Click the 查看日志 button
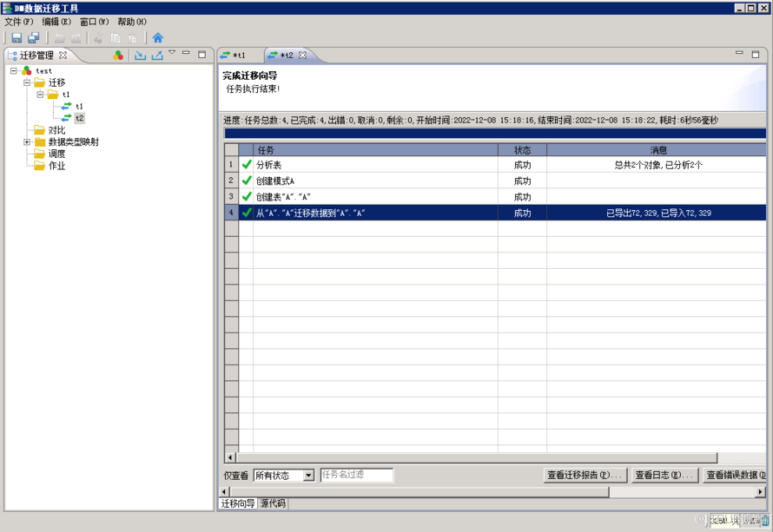This screenshot has width=773, height=532. click(664, 475)
